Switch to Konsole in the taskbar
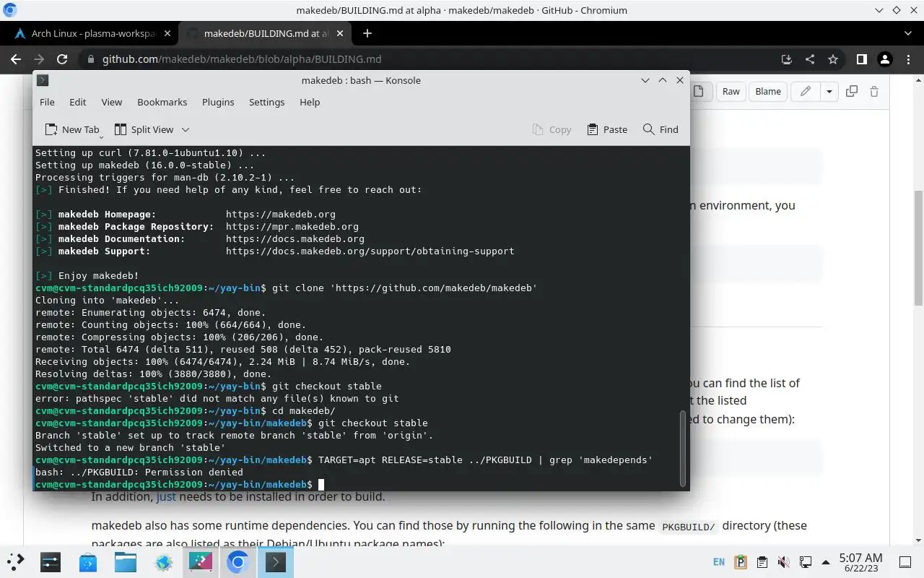 click(x=276, y=562)
